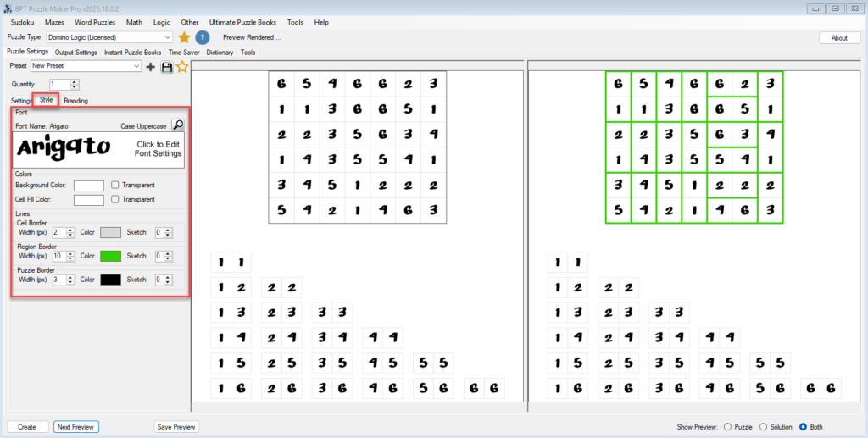Image resolution: width=868 pixels, height=438 pixels.
Task: Open the Preset dropdown list
Action: coord(136,66)
